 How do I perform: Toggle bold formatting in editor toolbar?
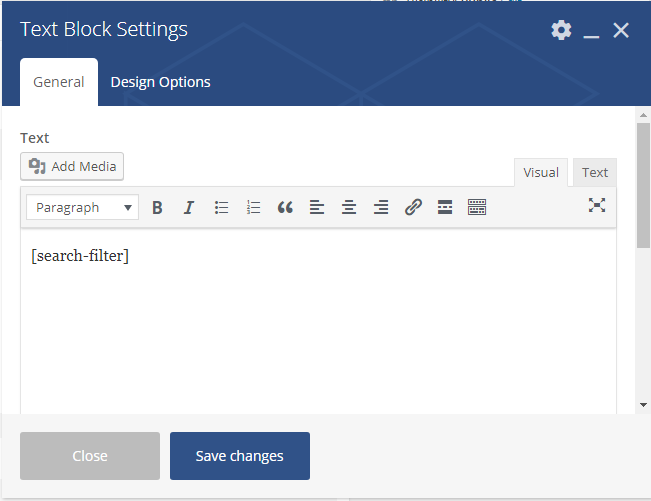(x=157, y=208)
